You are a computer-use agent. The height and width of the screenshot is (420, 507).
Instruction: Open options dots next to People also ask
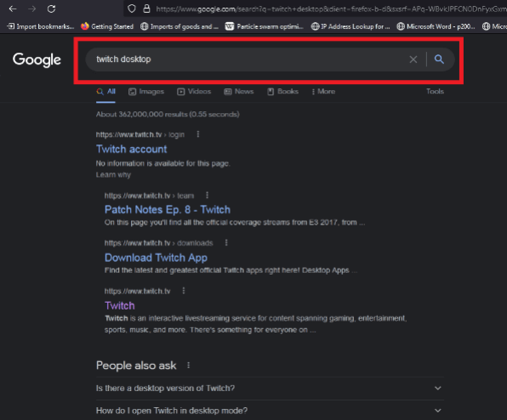coord(189,365)
